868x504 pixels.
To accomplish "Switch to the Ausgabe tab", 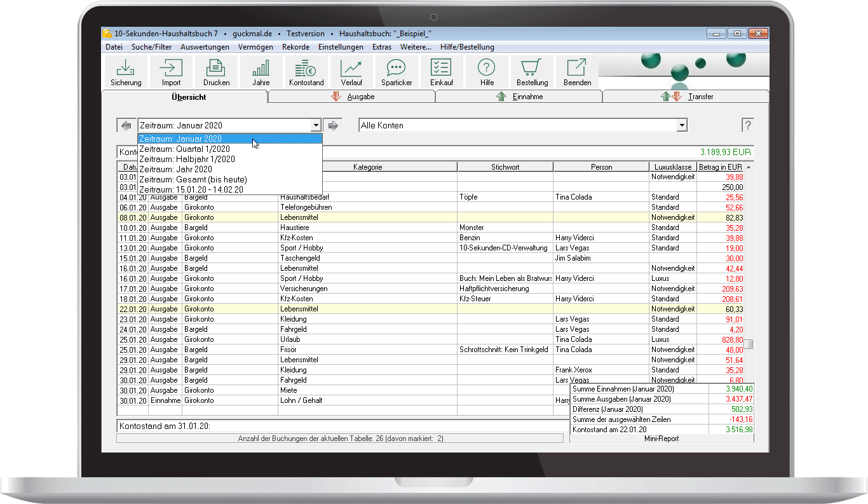I will click(x=352, y=97).
